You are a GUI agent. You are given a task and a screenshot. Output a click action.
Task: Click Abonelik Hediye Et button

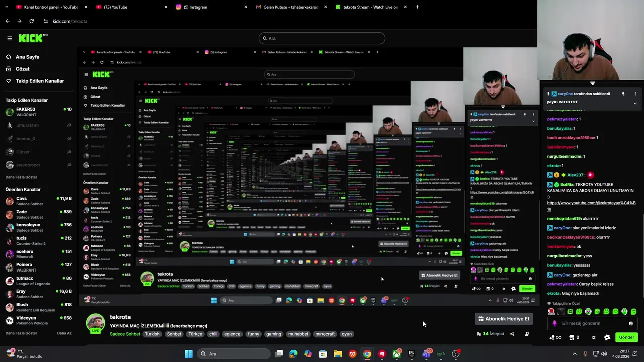click(x=504, y=319)
